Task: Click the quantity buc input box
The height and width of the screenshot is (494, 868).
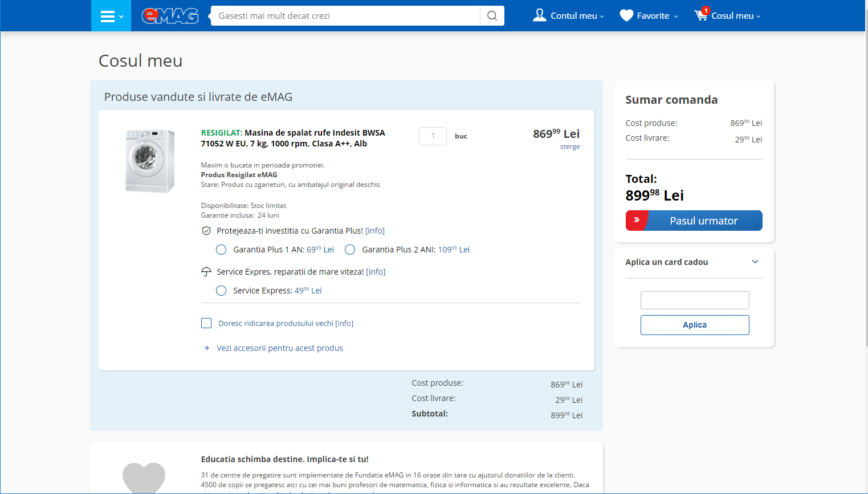Action: pyautogui.click(x=433, y=136)
